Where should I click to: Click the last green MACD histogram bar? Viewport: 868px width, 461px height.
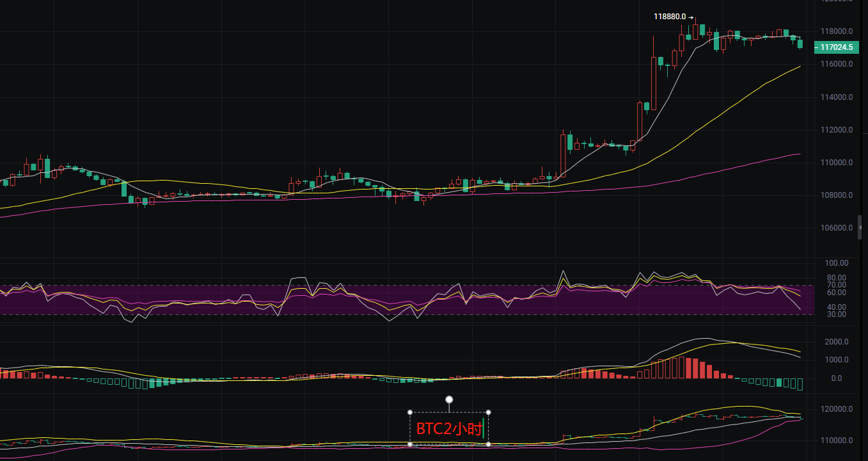[800, 384]
